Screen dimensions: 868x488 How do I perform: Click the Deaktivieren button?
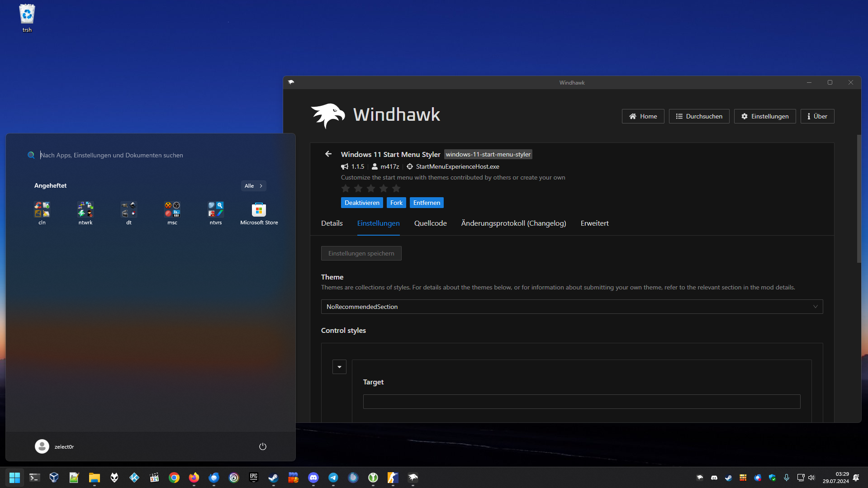coord(362,203)
